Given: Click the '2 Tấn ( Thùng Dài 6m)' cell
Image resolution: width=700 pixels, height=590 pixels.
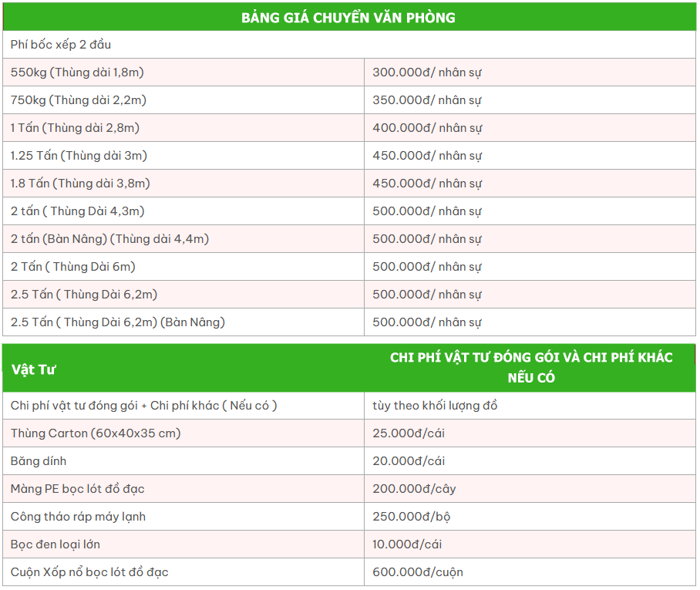Looking at the screenshot, I should click(73, 267).
